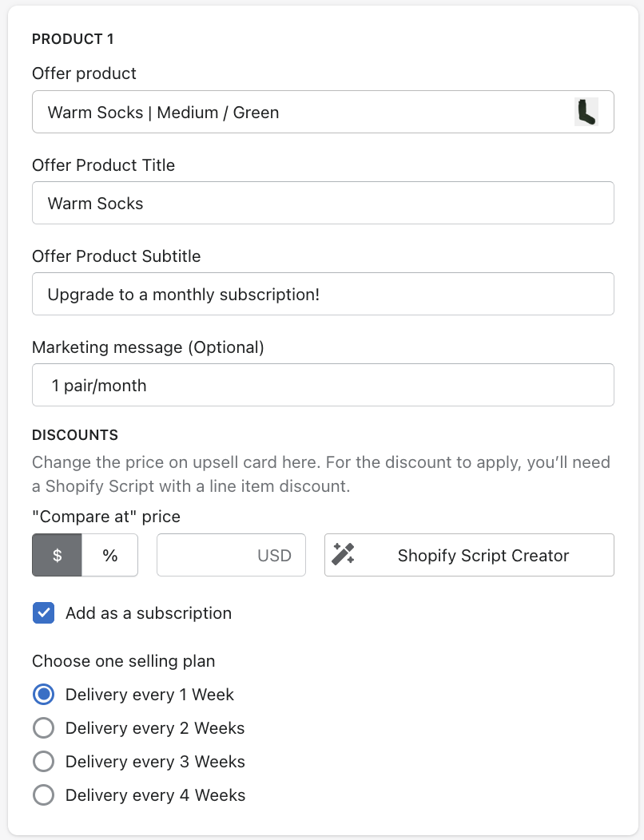Select Delivery every 1 Week plan
The image size is (644, 840).
coord(43,695)
